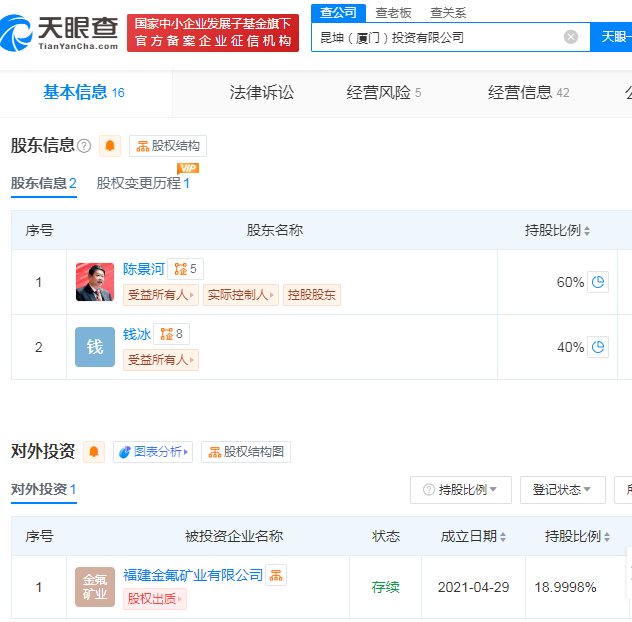Screen dimensions: 632x622
Task: Switch to the 股权变更历程 sub-tab
Action: pyautogui.click(x=143, y=183)
